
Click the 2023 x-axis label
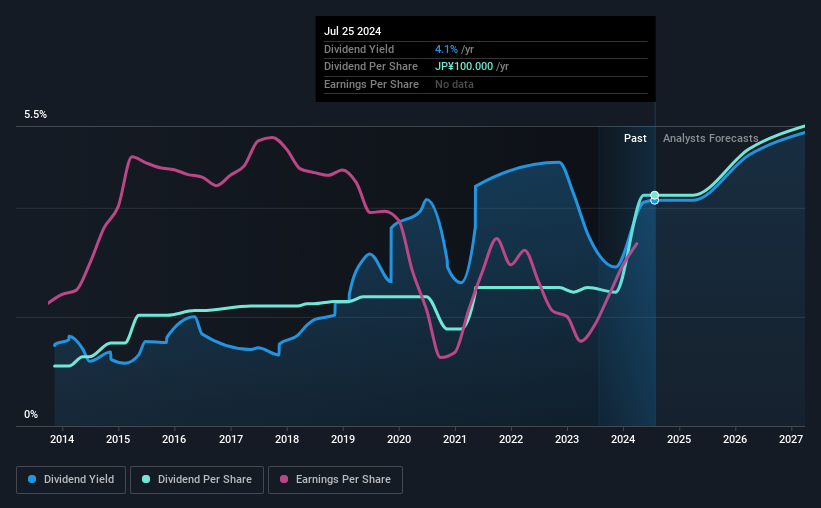pos(567,439)
